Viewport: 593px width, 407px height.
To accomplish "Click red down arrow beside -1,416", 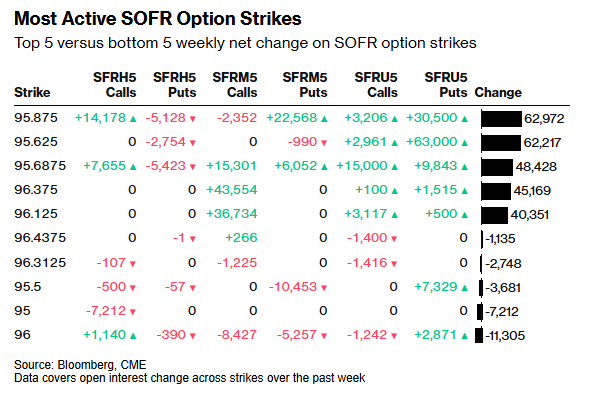I will [x=394, y=264].
